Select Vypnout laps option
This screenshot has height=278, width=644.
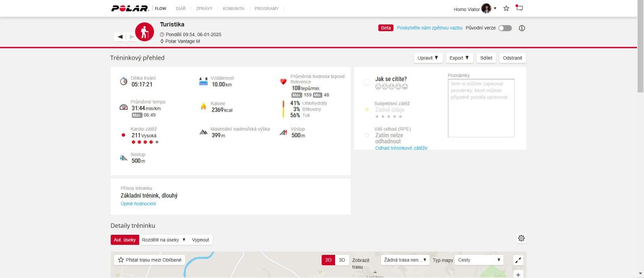point(200,240)
